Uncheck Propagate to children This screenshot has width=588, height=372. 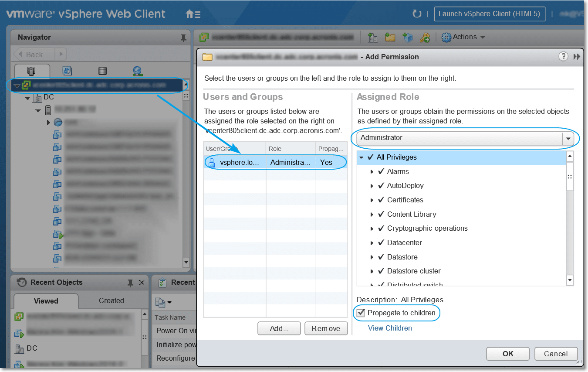pos(361,313)
